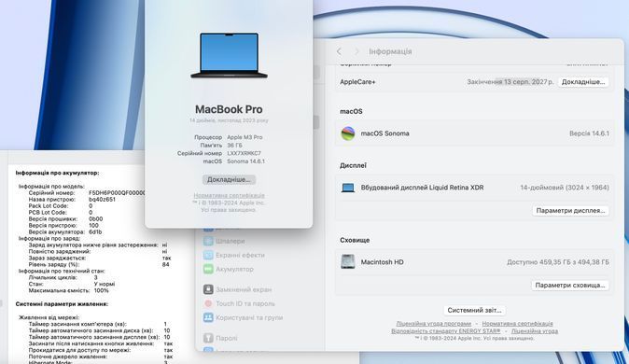Click 'Sonoma 14.6.1' in the MacBook Pro window
This screenshot has width=629, height=364.
[x=245, y=161]
